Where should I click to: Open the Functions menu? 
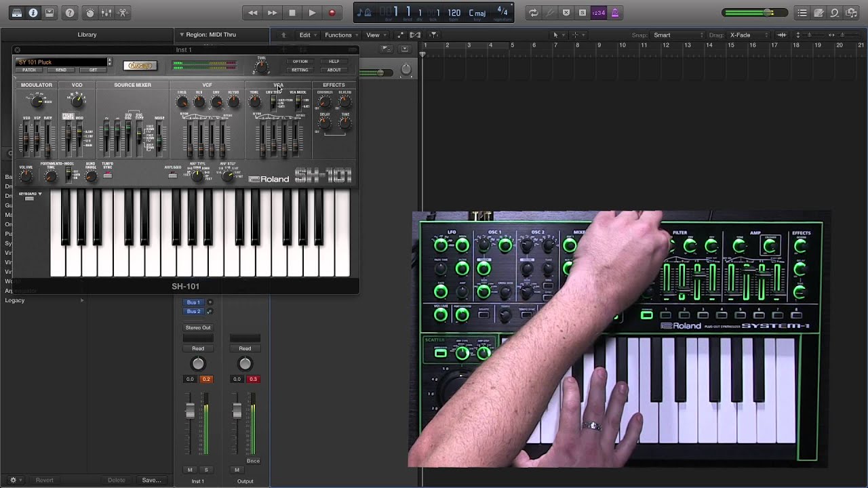pyautogui.click(x=340, y=35)
